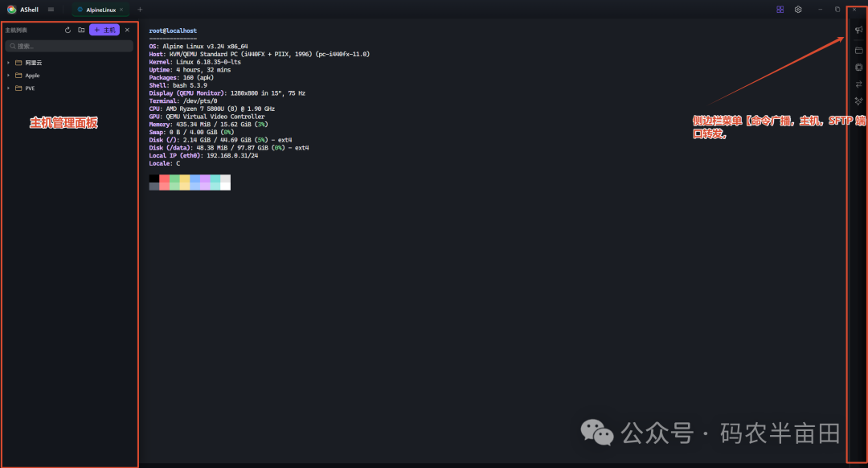Open settings via the gear icon

coord(798,10)
